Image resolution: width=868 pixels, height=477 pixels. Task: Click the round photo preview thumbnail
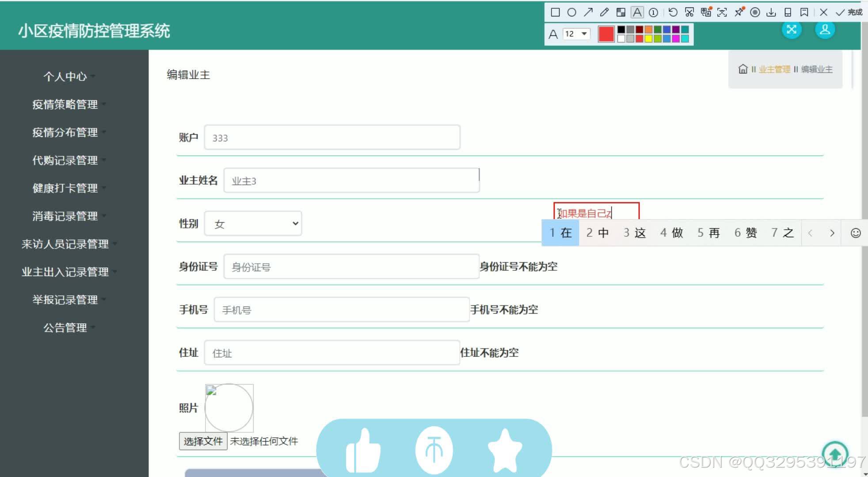[x=229, y=408]
